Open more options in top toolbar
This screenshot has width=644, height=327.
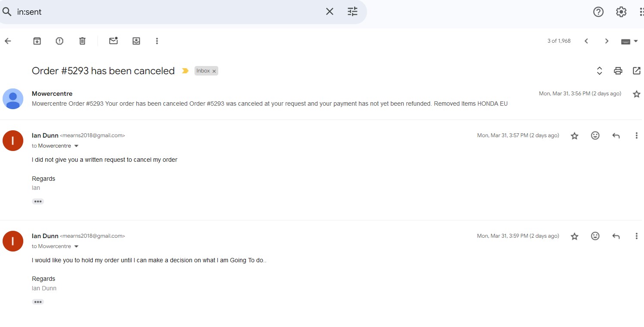pyautogui.click(x=157, y=41)
